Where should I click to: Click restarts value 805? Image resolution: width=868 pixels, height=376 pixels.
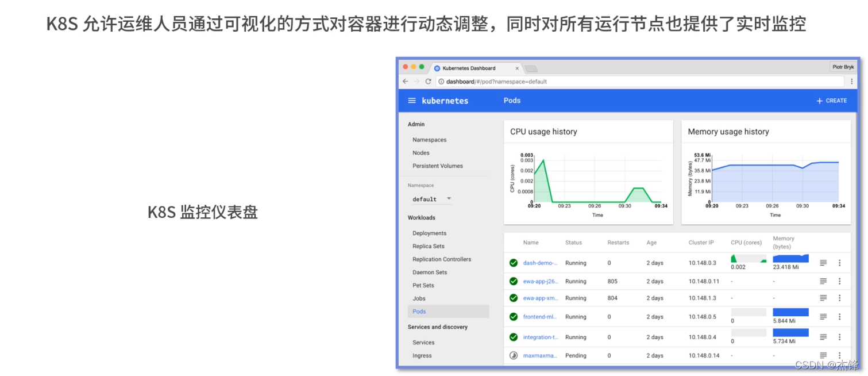click(612, 281)
